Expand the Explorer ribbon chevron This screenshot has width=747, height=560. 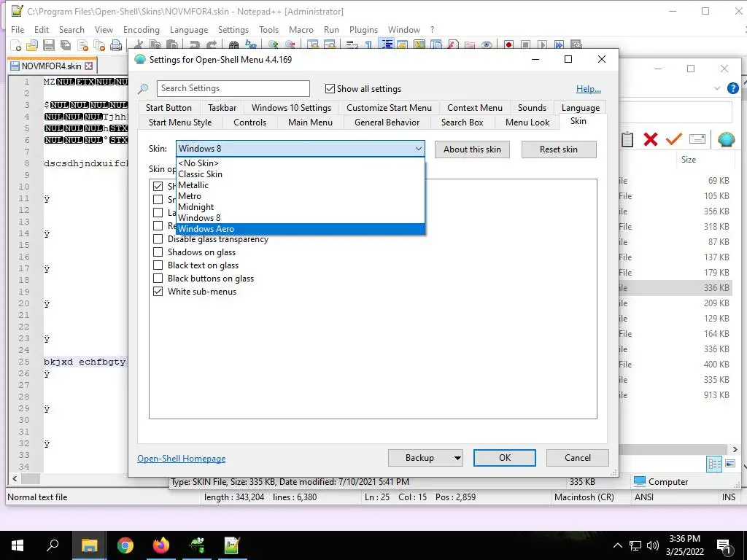tap(717, 88)
